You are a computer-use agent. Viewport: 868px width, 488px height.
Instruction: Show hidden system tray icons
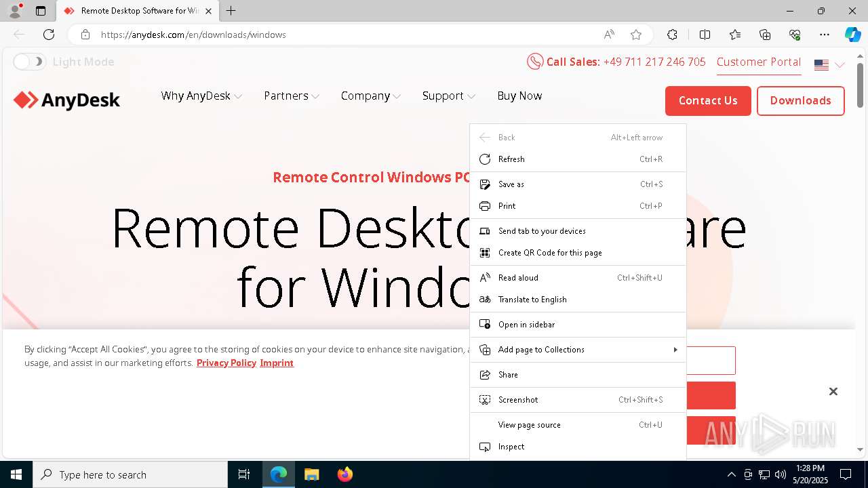pos(731,474)
